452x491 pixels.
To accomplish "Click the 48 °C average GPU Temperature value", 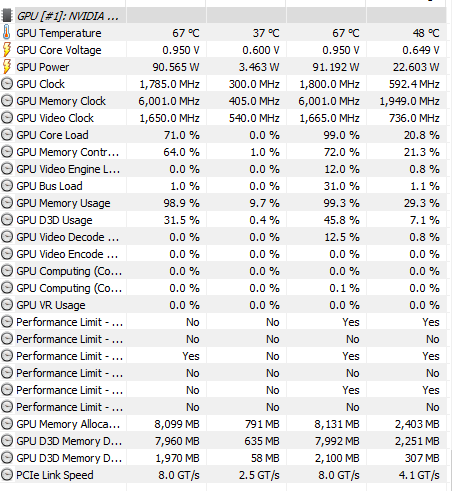I will pyautogui.click(x=426, y=33).
